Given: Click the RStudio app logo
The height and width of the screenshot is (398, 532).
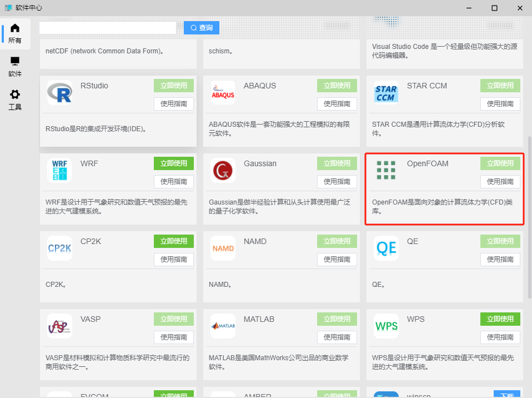Looking at the screenshot, I should pos(60,92).
